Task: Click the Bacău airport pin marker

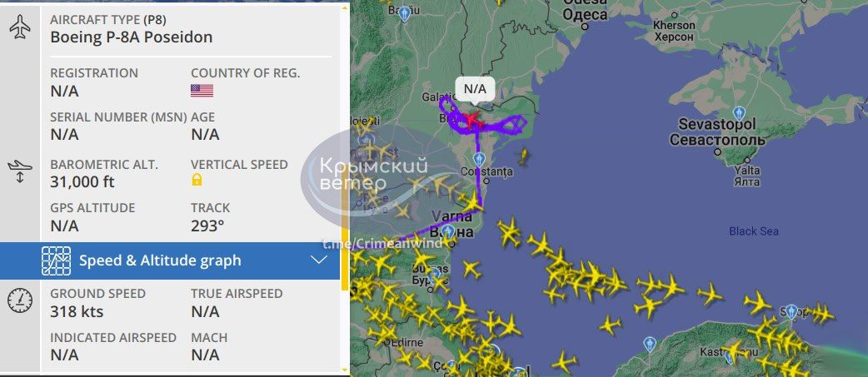Action: pyautogui.click(x=405, y=14)
